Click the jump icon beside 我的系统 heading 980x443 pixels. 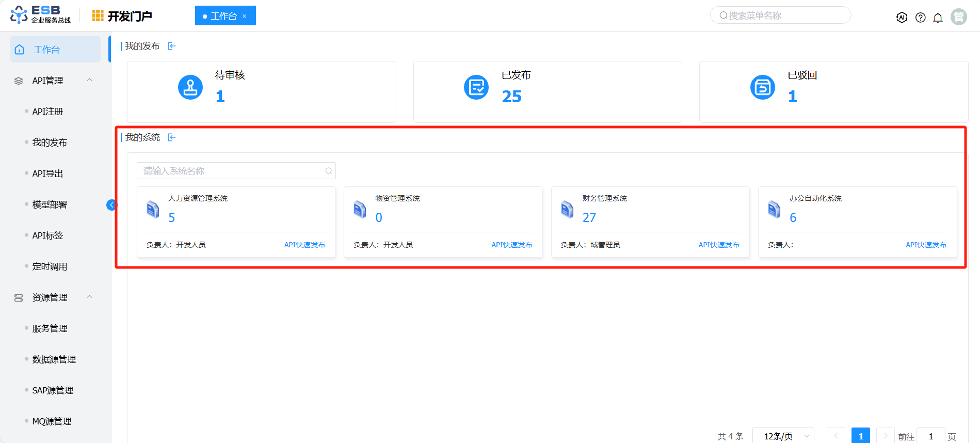coord(172,137)
